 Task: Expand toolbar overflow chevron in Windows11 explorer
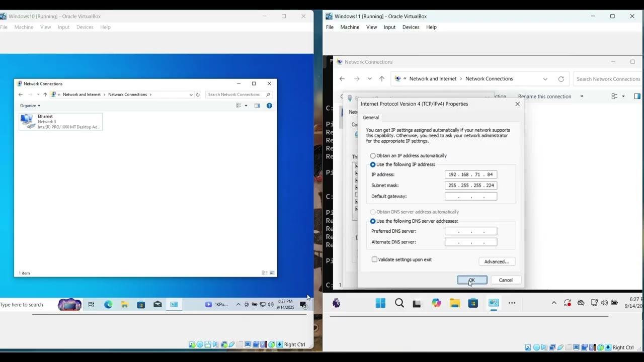pos(582,97)
